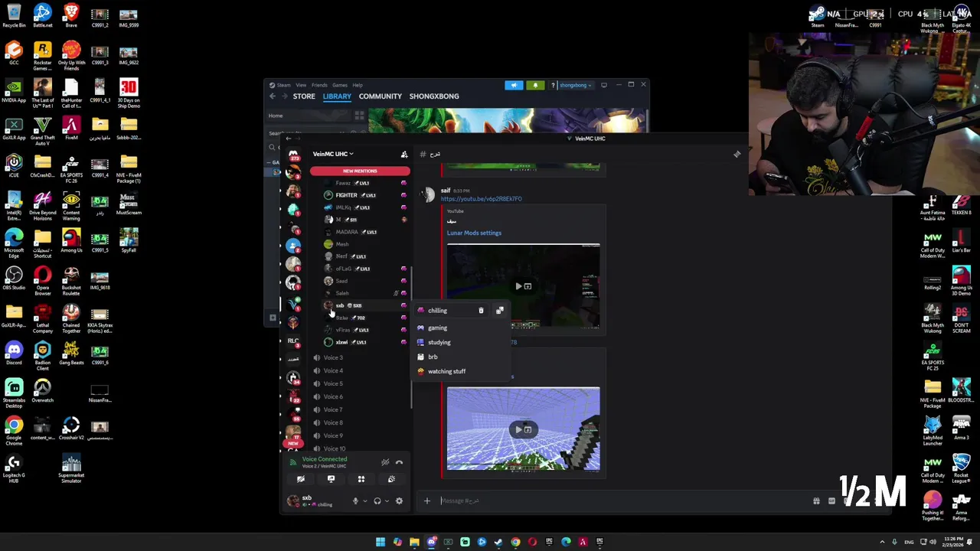Play the Minecraft grid video thumbnail
This screenshot has width=980, height=551.
click(x=519, y=429)
